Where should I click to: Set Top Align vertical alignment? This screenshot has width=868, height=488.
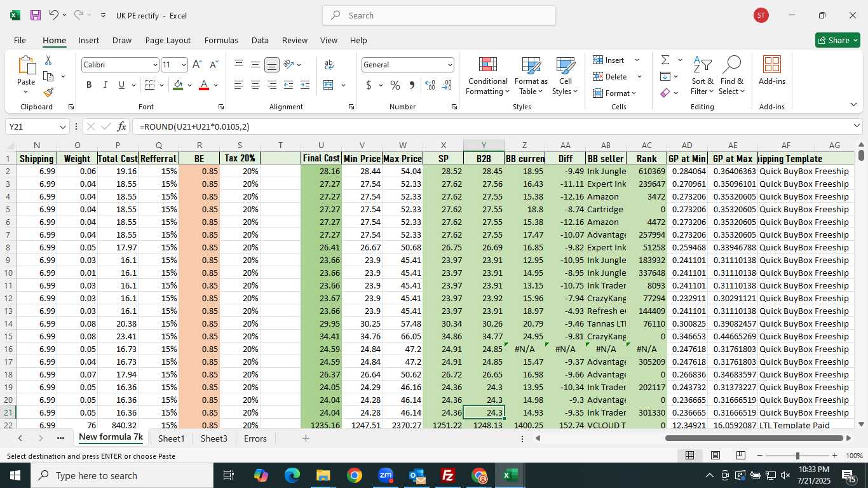[x=239, y=65]
